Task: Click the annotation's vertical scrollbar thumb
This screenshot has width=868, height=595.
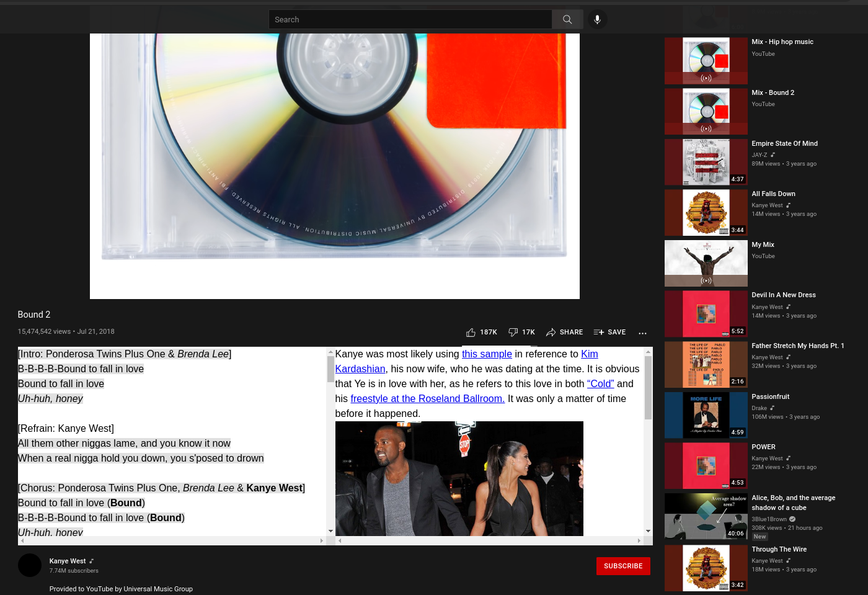Action: tap(648, 388)
